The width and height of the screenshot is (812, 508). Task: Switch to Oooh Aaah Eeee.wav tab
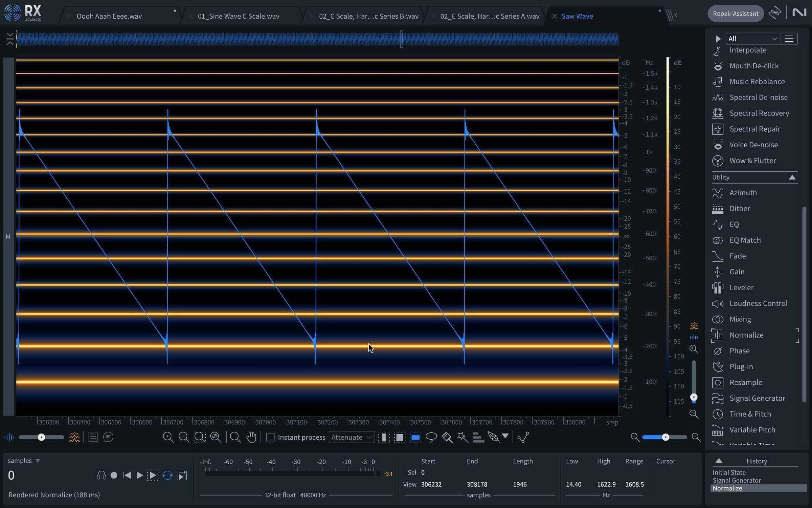tap(109, 16)
